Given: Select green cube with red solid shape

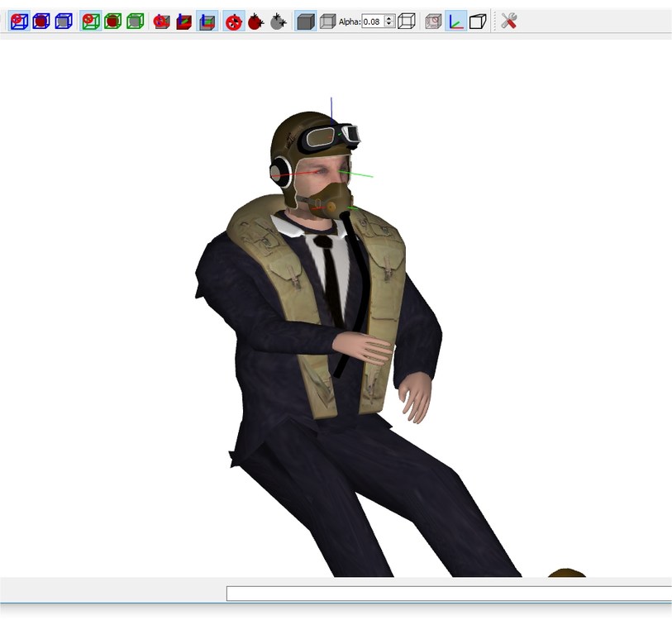Looking at the screenshot, I should (x=112, y=21).
